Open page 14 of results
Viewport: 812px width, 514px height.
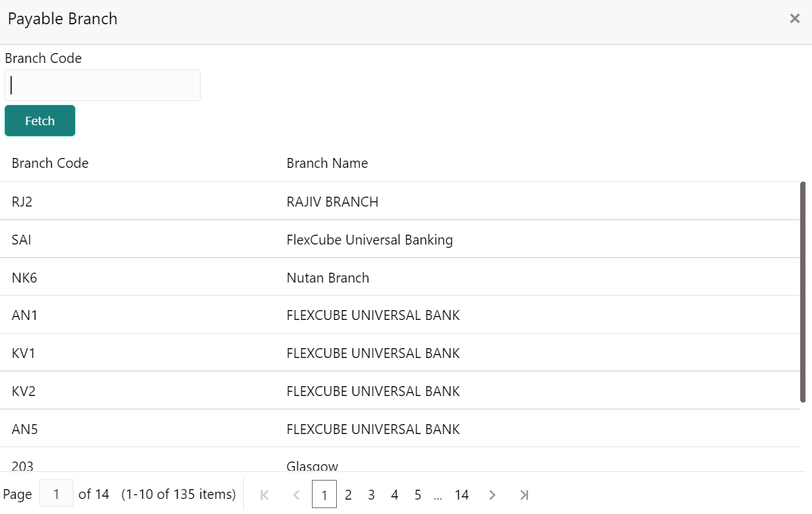[x=462, y=494]
